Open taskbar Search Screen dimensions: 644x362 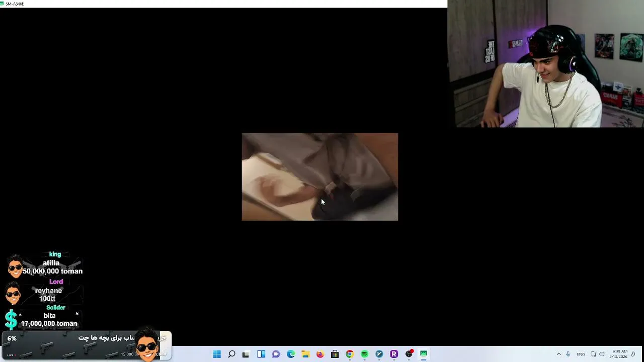tap(231, 354)
